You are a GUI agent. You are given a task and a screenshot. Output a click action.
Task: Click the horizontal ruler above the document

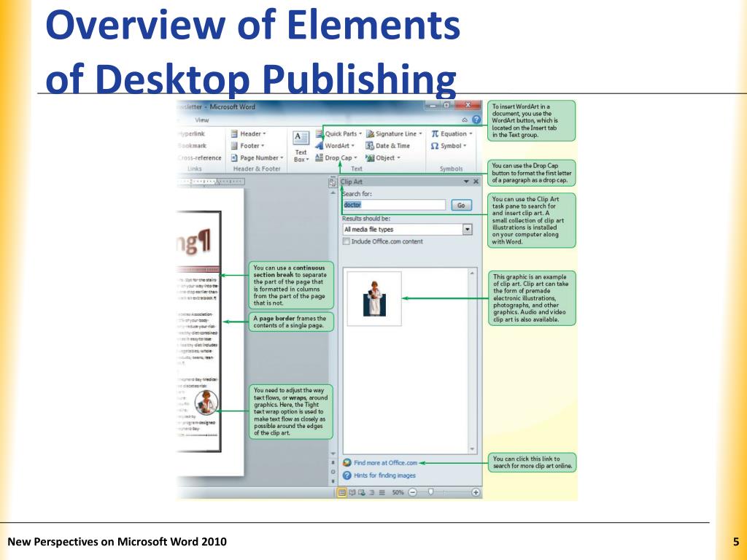tap(211, 182)
